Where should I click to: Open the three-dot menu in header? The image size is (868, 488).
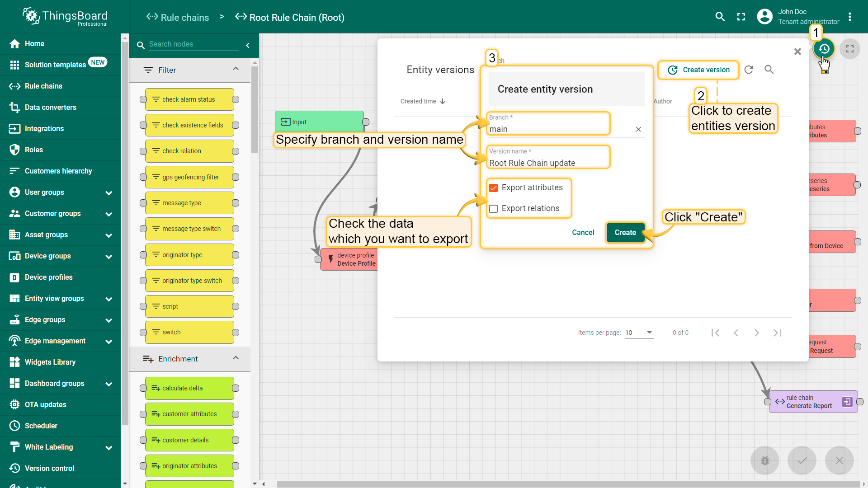click(x=850, y=17)
